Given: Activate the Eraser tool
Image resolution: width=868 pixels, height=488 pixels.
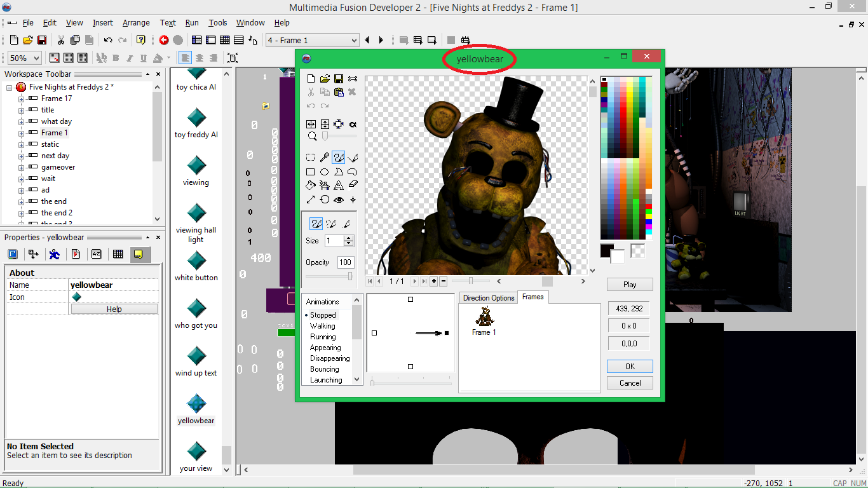Looking at the screenshot, I should 353,186.
